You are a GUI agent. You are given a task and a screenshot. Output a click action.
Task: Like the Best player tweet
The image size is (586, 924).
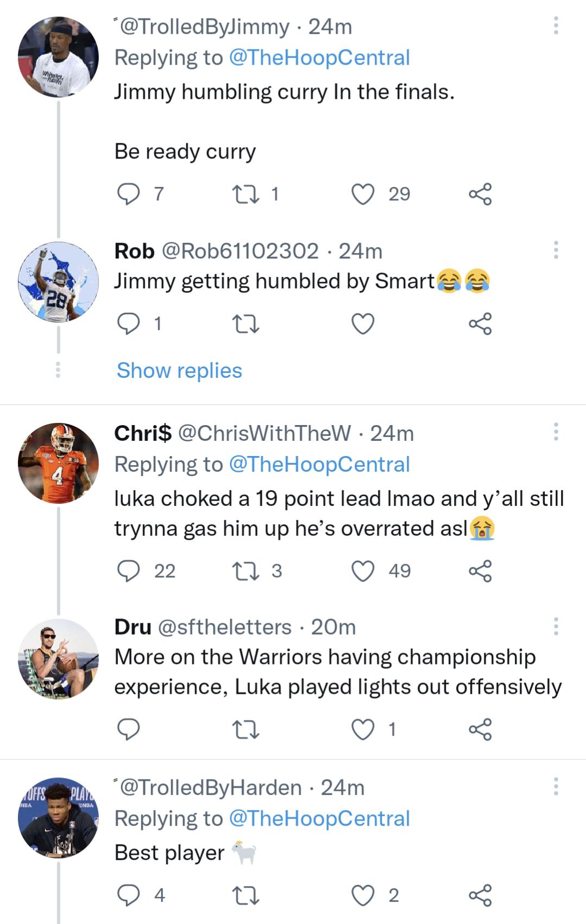(x=363, y=896)
